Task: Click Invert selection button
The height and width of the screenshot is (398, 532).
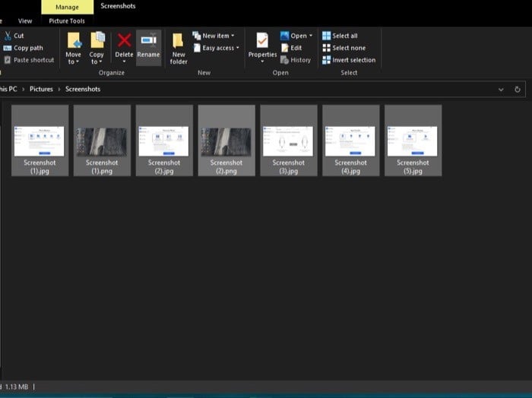Action: pyautogui.click(x=348, y=60)
